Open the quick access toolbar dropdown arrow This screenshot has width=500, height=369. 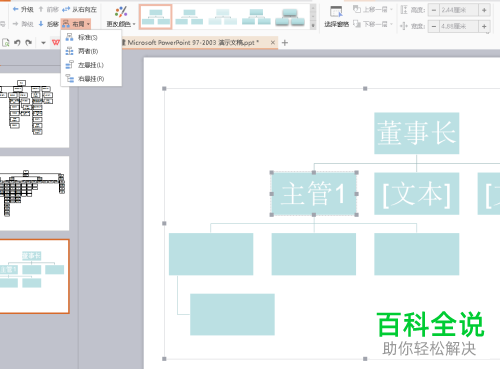pyautogui.click(x=43, y=43)
